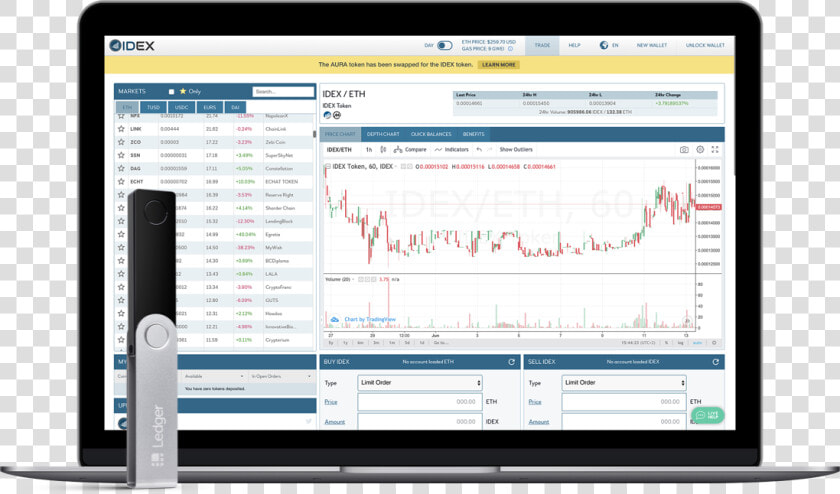Select the TUSD markets tab
Viewport: 840px width, 494px height.
[154, 107]
